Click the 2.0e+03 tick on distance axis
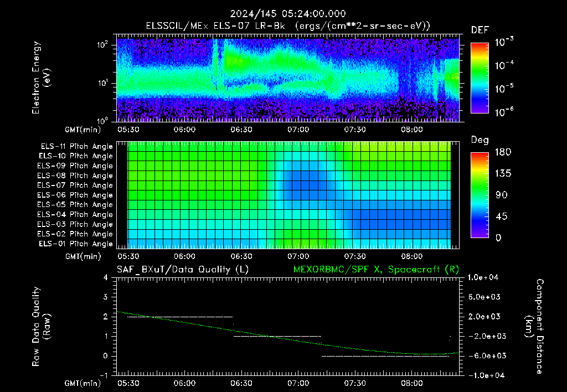567x392 pixels. click(x=484, y=316)
